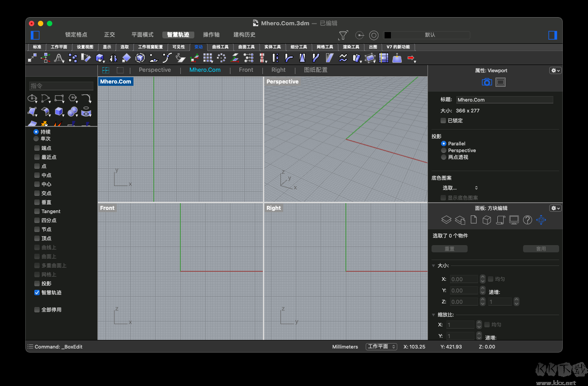The height and width of the screenshot is (386, 588).
Task: Switch to four-viewport layout icon
Action: coord(106,70)
